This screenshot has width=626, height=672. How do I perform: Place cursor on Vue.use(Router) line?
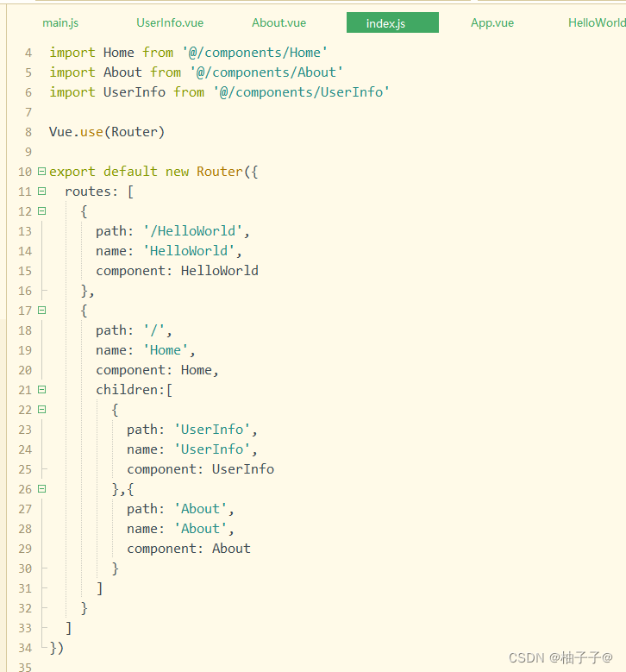[107, 132]
